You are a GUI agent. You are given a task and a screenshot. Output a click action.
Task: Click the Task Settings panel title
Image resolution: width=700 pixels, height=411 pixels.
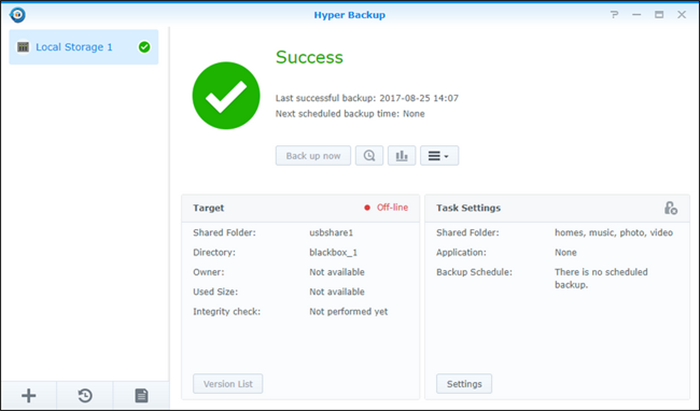pyautogui.click(x=468, y=208)
